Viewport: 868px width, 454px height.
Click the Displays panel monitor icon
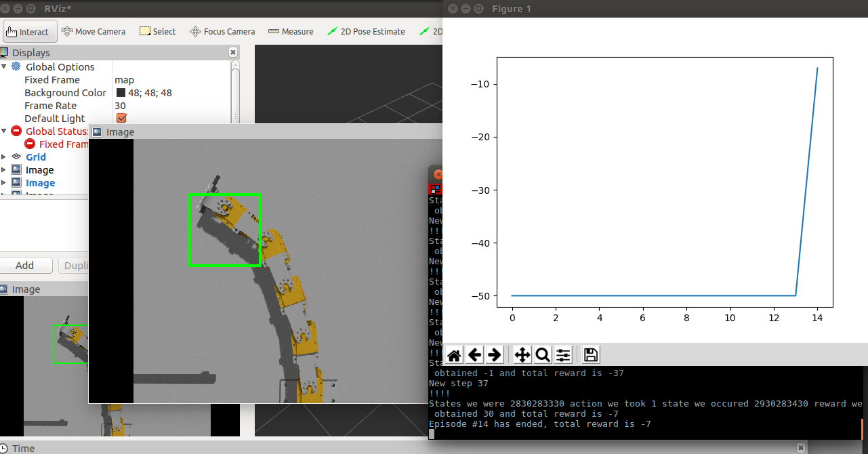click(x=5, y=52)
